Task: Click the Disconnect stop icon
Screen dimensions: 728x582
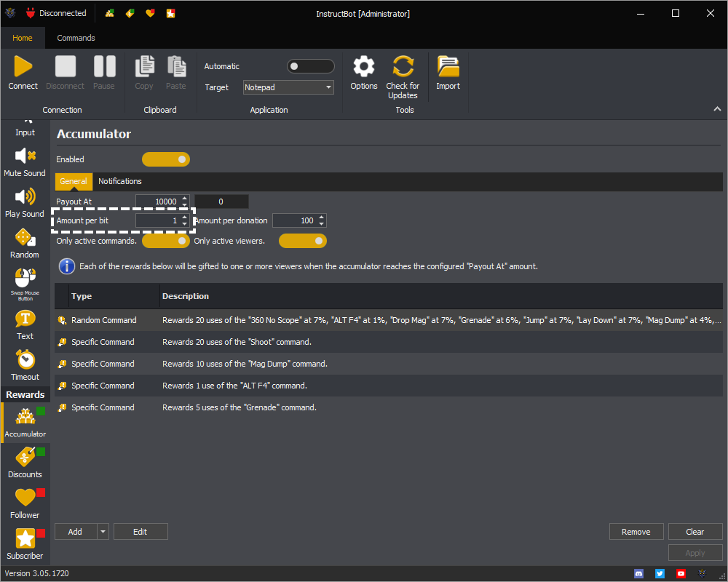Action: tap(65, 66)
